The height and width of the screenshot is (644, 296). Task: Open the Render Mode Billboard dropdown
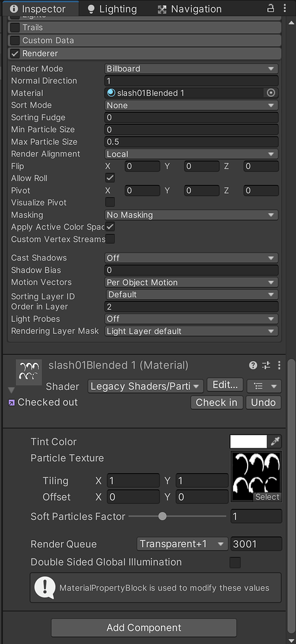point(191,69)
